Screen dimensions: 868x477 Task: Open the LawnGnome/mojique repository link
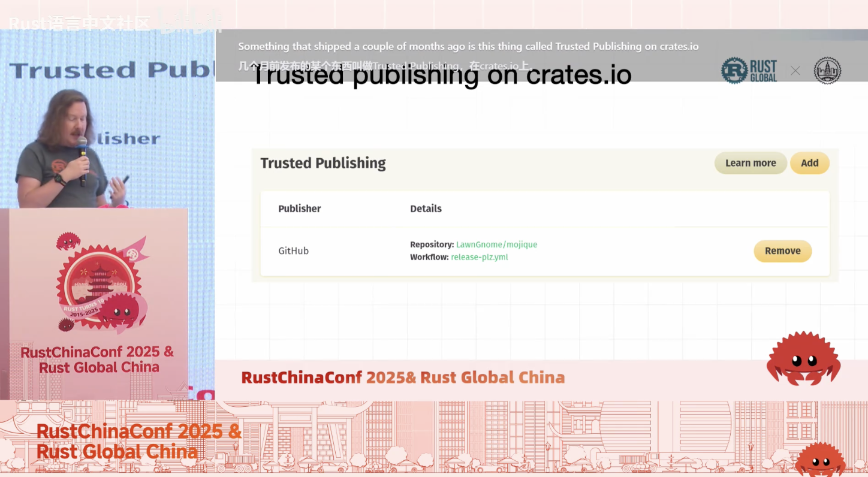pos(496,244)
